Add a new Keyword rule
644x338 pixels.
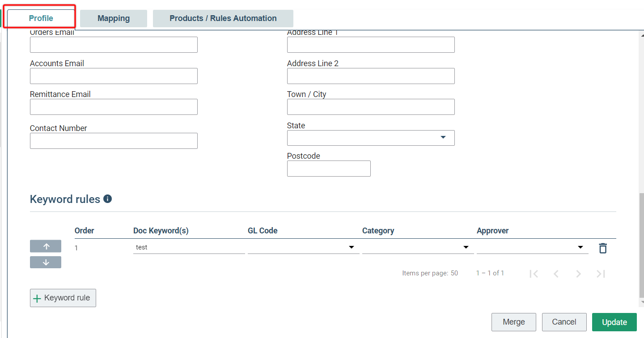[63, 298]
